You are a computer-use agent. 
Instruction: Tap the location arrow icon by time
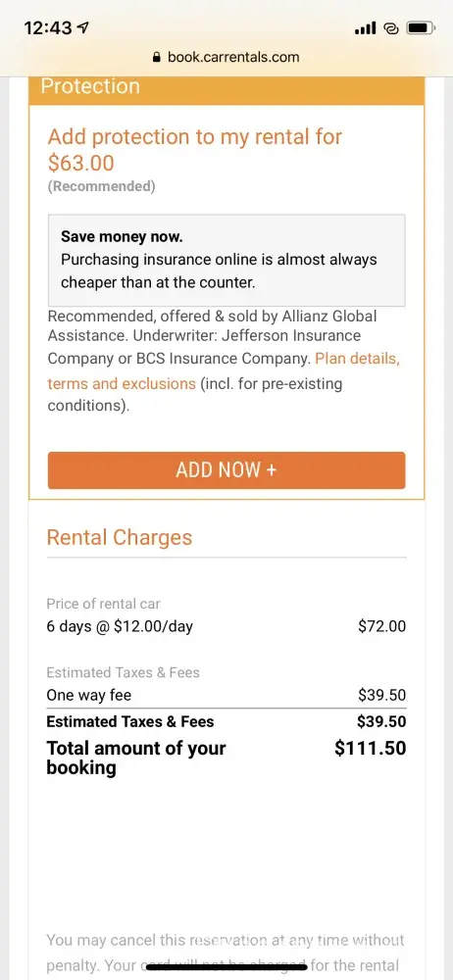[x=82, y=27]
